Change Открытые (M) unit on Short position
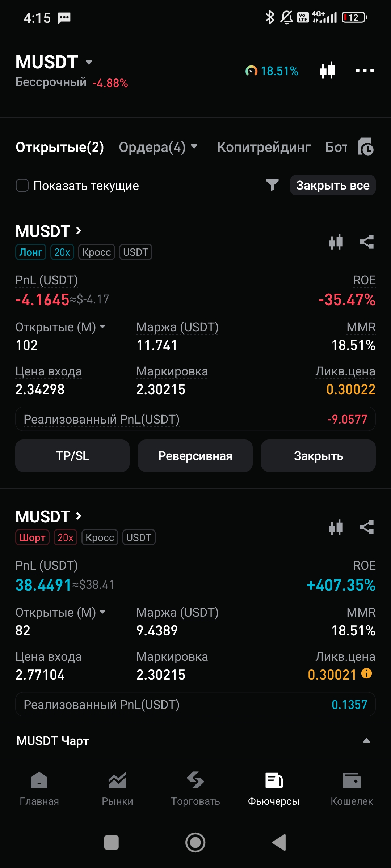 pos(60,612)
